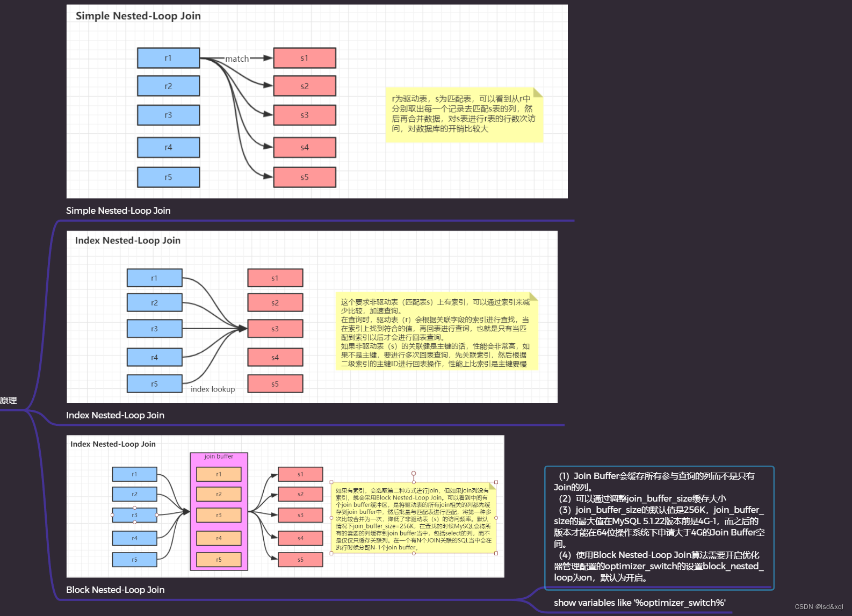Screen dimensions: 852x616
Task: Click blue r1 box in Block diagram
Action: 135,474
